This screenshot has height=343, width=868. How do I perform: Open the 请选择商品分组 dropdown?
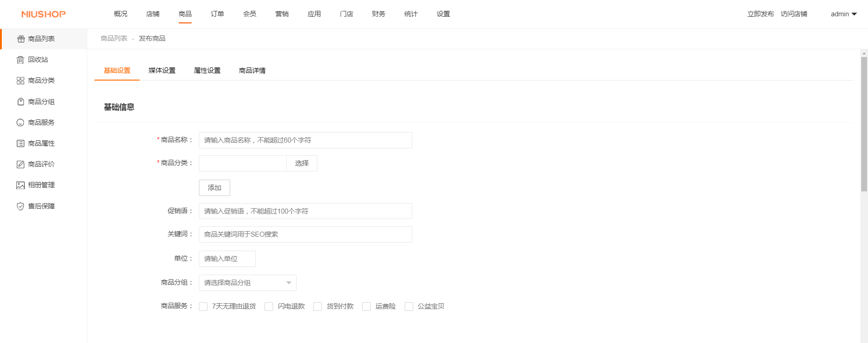coord(248,283)
